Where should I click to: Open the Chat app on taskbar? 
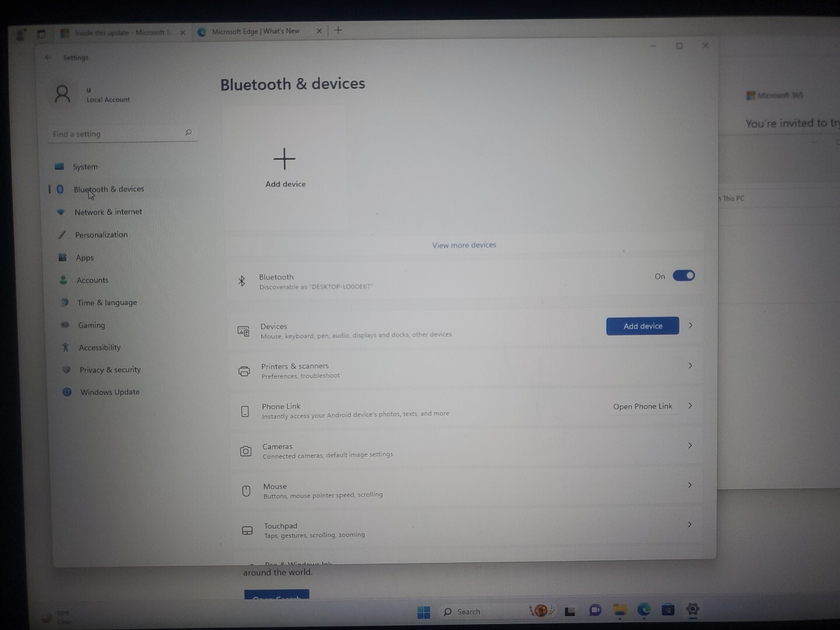pyautogui.click(x=595, y=610)
